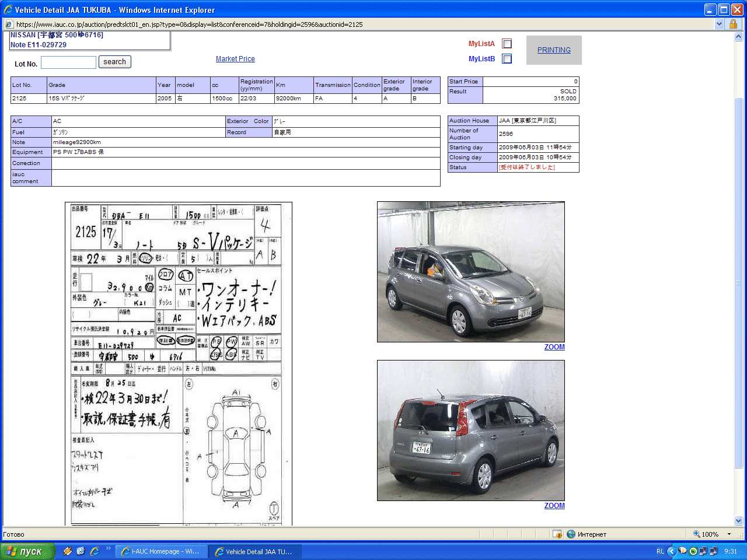
Task: Switch to Vehicle Detail JAA TU... taskbar button
Action: coord(254,551)
